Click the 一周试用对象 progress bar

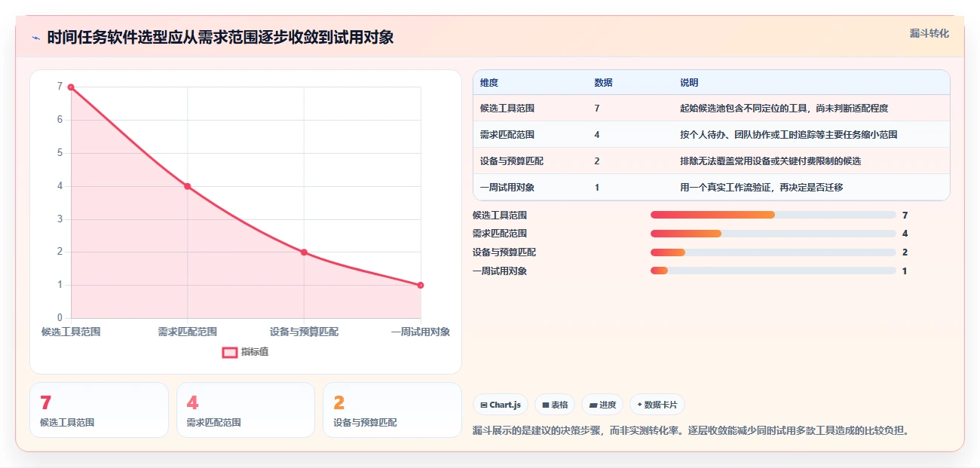tap(773, 271)
